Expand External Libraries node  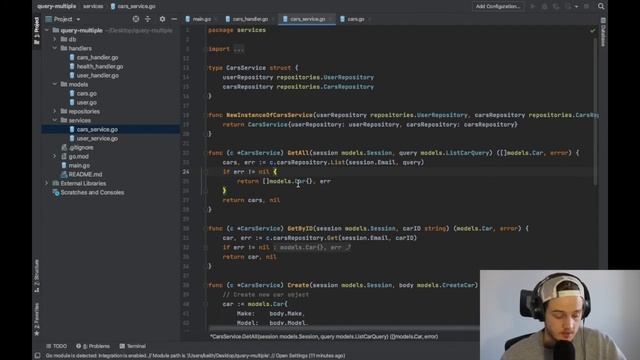(x=47, y=184)
